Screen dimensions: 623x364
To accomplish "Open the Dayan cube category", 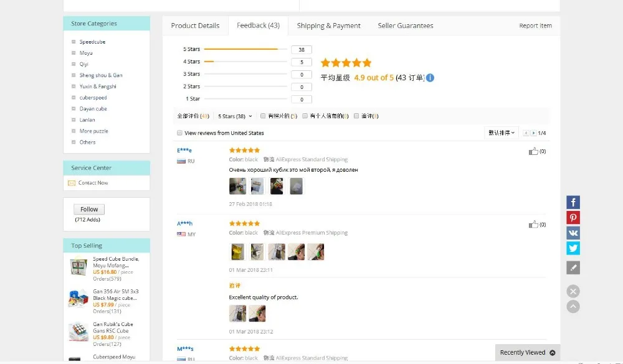I will (x=93, y=108).
